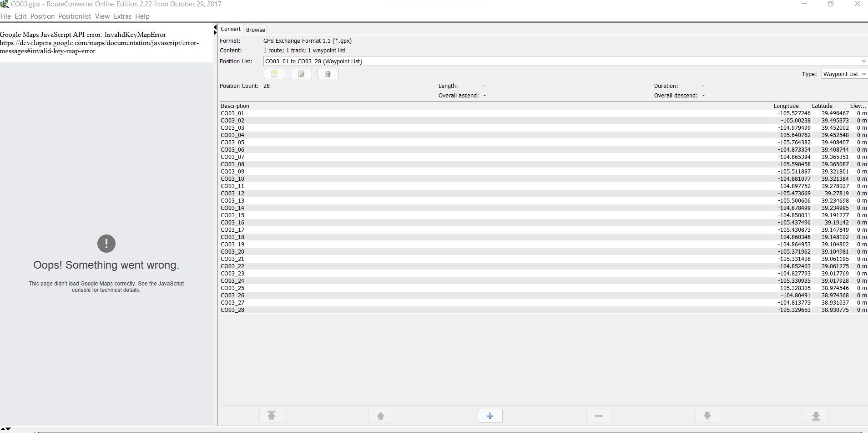Click the delete position list trash icon

coord(328,74)
